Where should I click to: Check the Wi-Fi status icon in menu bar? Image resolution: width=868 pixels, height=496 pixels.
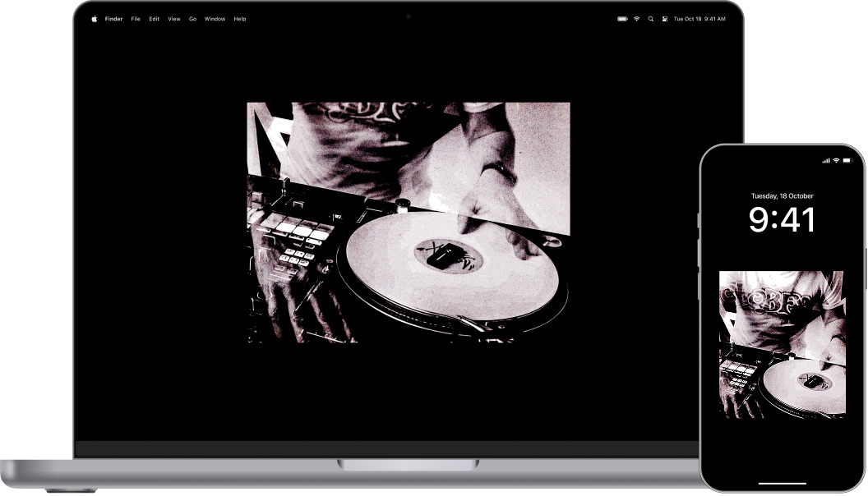click(635, 18)
